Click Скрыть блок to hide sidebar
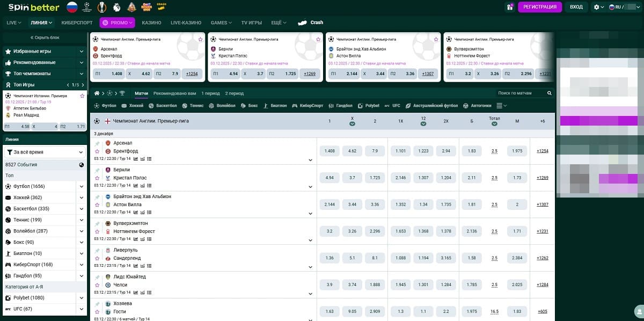The width and height of the screenshot is (644, 321). 45,38
